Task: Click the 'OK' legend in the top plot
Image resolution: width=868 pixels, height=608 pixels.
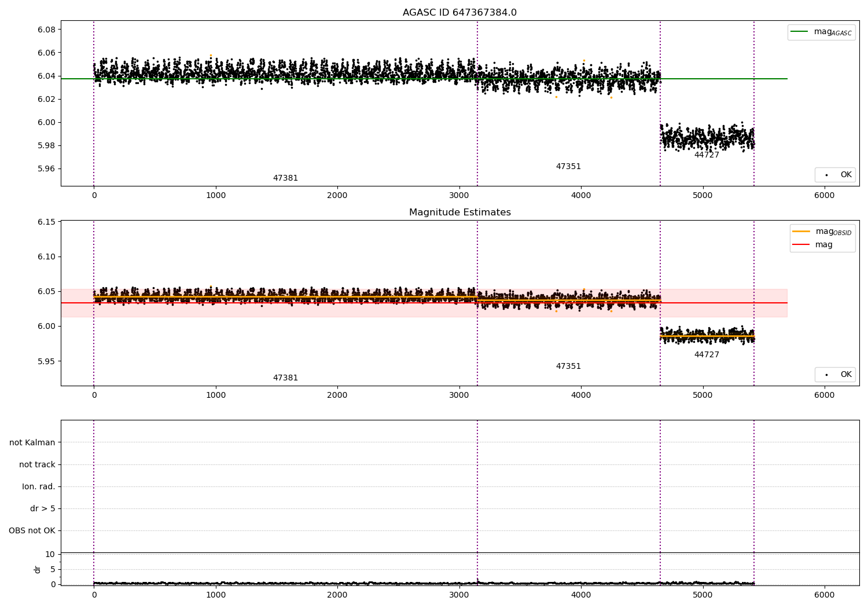Action: 835,175
